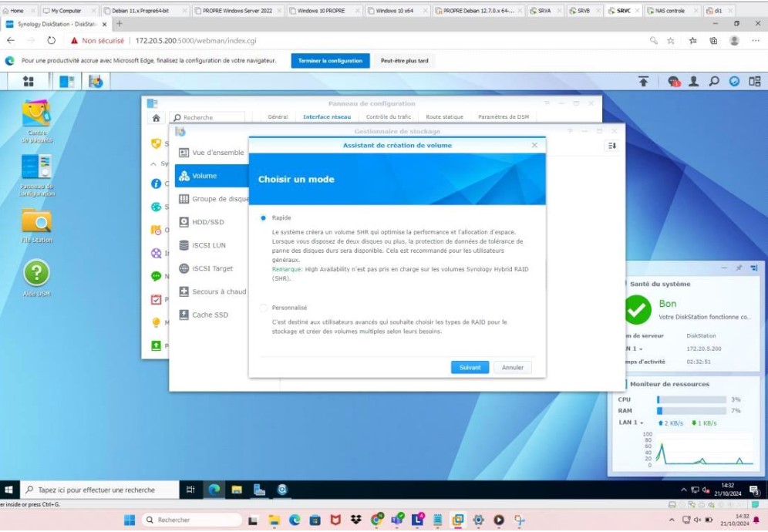Open the Contrôle du trafic tab
The width and height of the screenshot is (768, 532).
[389, 116]
